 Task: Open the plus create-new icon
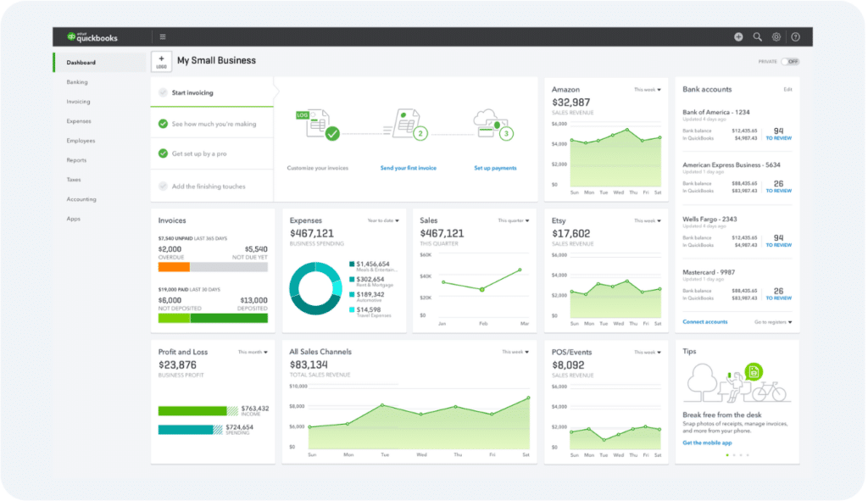click(738, 37)
